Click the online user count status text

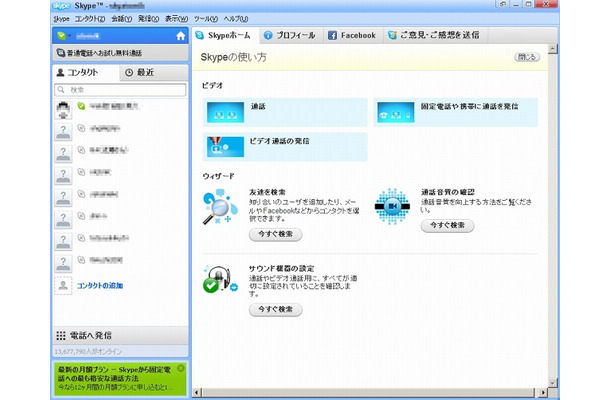[x=88, y=352]
